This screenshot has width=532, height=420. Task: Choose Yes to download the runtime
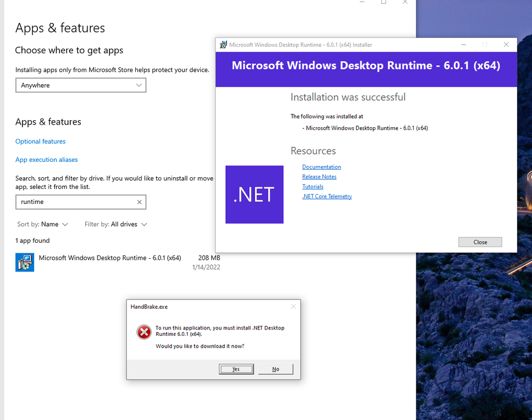[x=236, y=369]
